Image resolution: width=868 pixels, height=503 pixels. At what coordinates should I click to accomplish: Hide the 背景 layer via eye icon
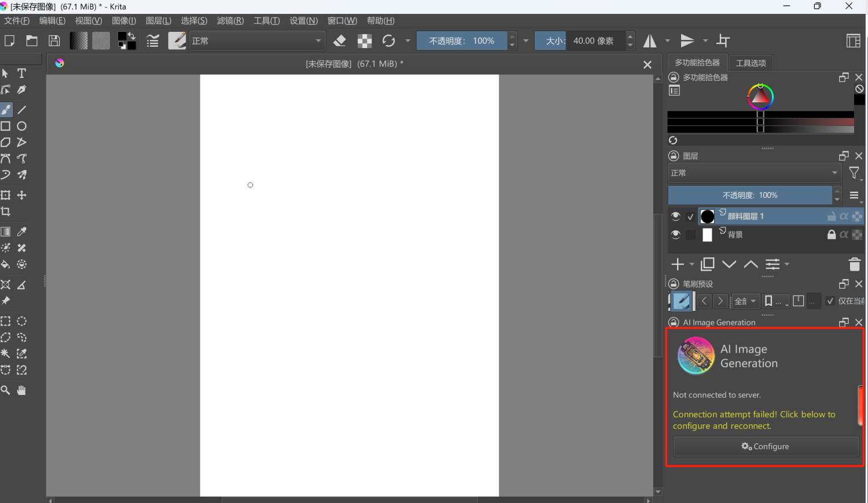675,235
